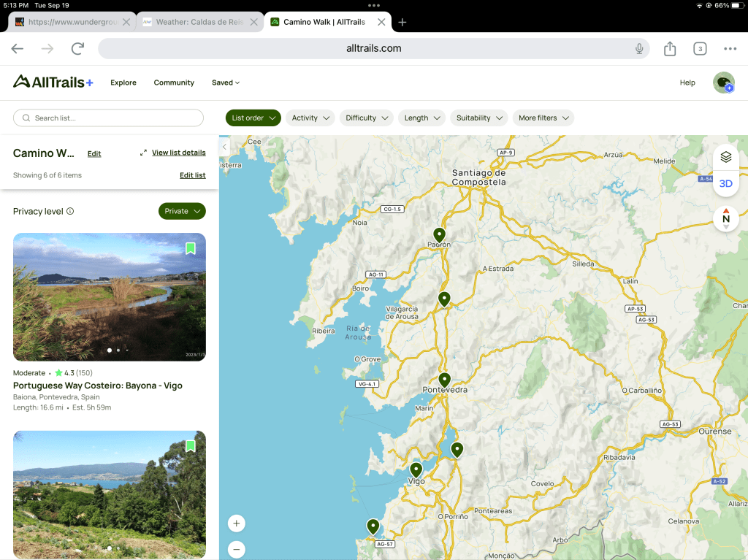Image resolution: width=748 pixels, height=560 pixels.
Task: Open the Difficulty filter dropdown
Action: click(x=366, y=118)
